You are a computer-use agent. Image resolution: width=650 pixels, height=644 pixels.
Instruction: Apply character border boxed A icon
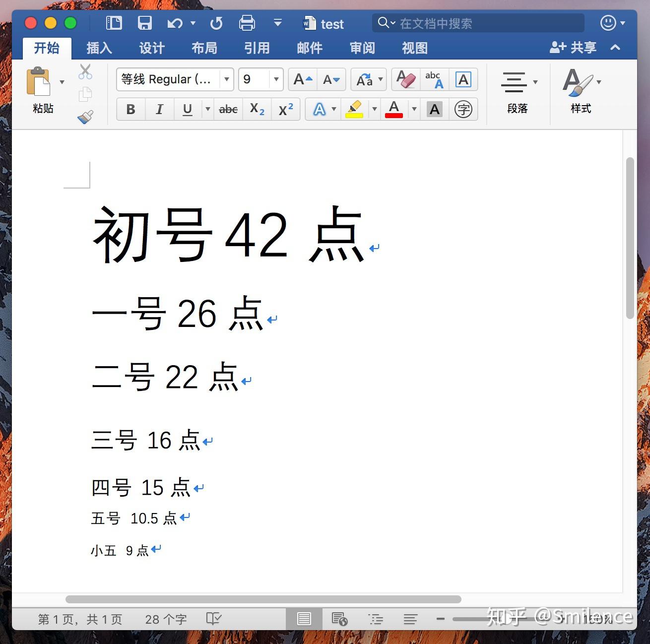(x=463, y=79)
